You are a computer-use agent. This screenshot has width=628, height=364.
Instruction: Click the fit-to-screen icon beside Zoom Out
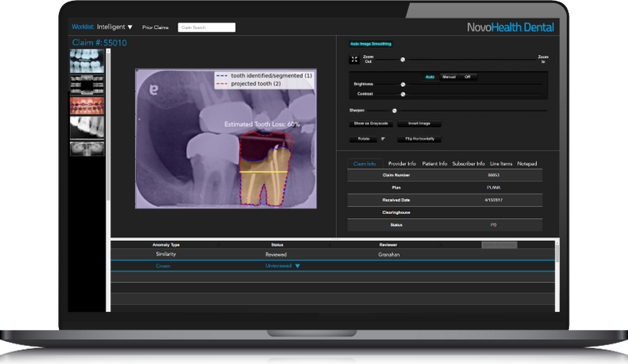(355, 60)
